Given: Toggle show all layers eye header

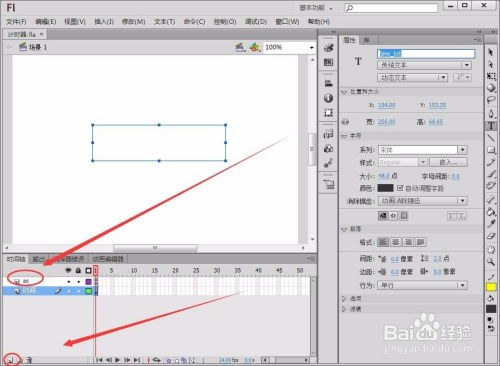Looking at the screenshot, I should click(x=68, y=270).
